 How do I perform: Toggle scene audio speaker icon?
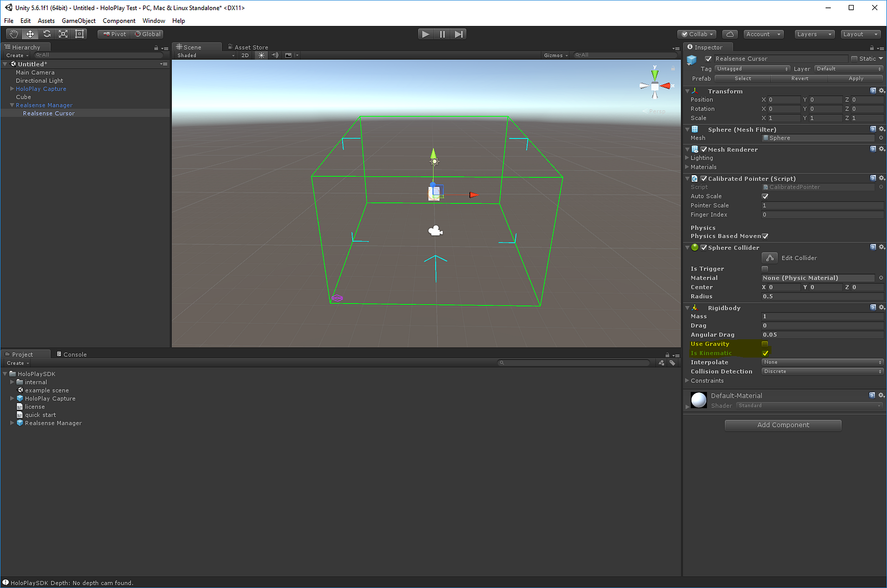[275, 55]
